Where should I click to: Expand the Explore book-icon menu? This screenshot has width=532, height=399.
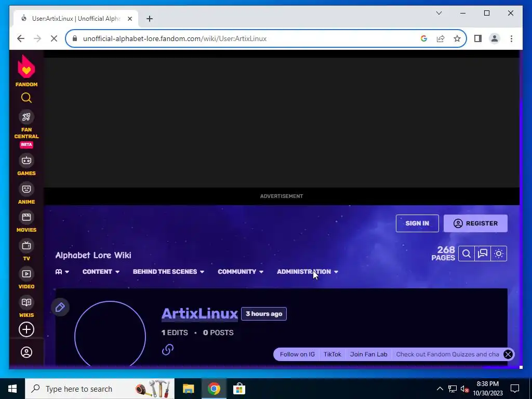(62, 272)
